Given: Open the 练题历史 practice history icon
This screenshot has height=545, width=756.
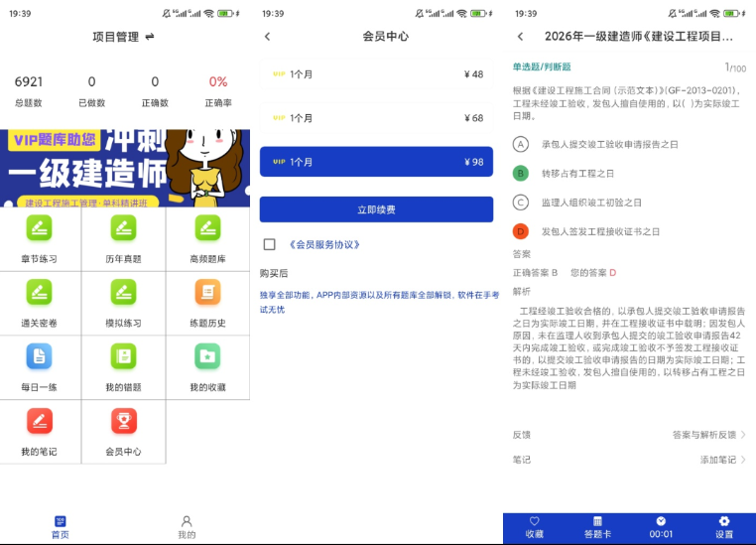Looking at the screenshot, I should (x=207, y=292).
